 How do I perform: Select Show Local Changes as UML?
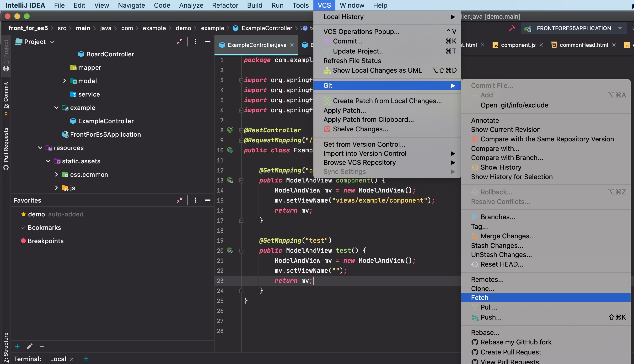(387, 70)
